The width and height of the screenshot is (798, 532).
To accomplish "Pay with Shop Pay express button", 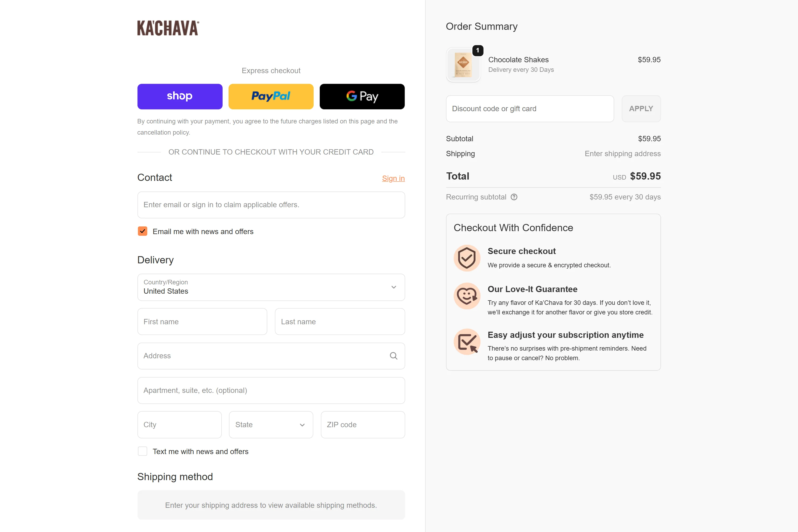I will pyautogui.click(x=180, y=97).
